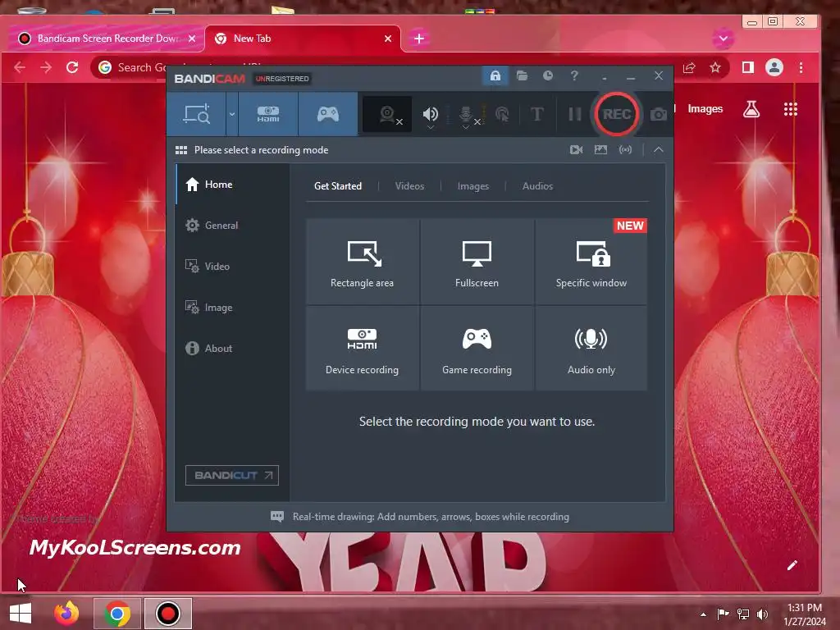
Task: Open Chrome three-dot menu
Action: [801, 67]
